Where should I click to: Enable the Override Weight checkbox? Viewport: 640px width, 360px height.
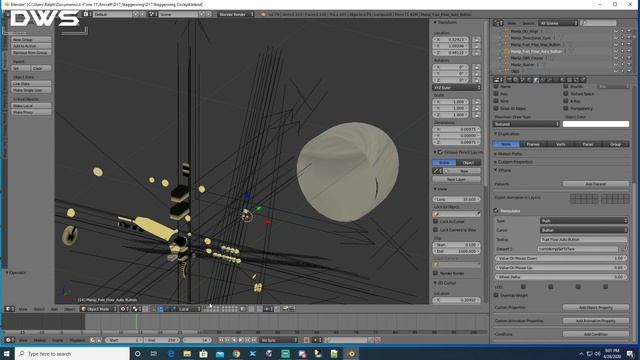(x=496, y=295)
